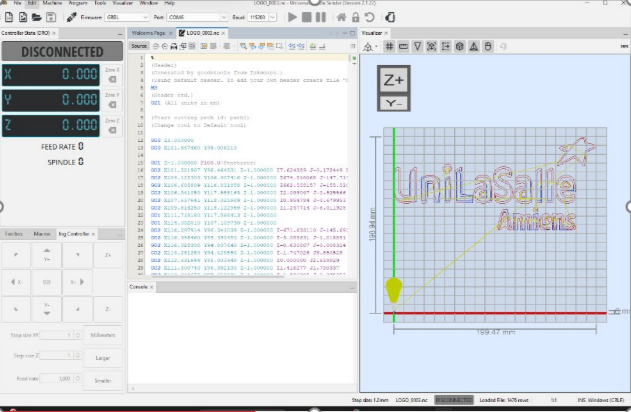Click the Send/Play toolbar button

[x=293, y=17]
